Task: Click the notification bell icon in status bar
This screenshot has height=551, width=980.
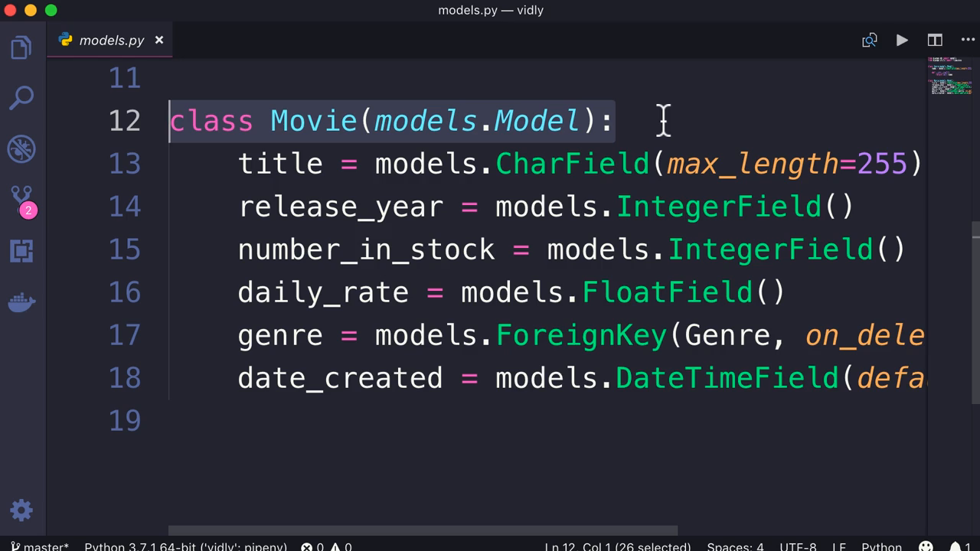Action: coord(960,546)
